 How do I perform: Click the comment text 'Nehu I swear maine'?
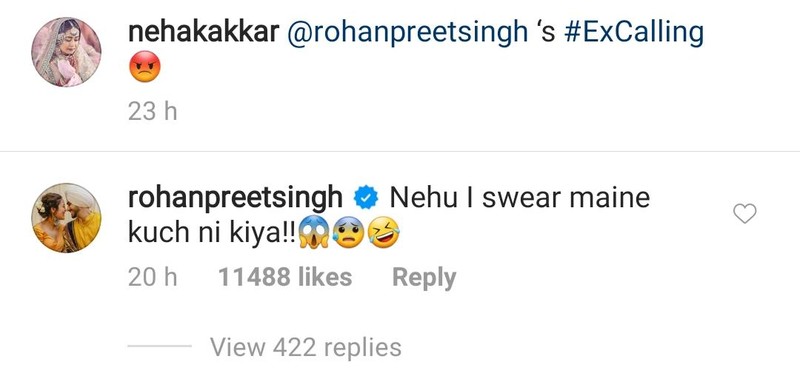520,198
